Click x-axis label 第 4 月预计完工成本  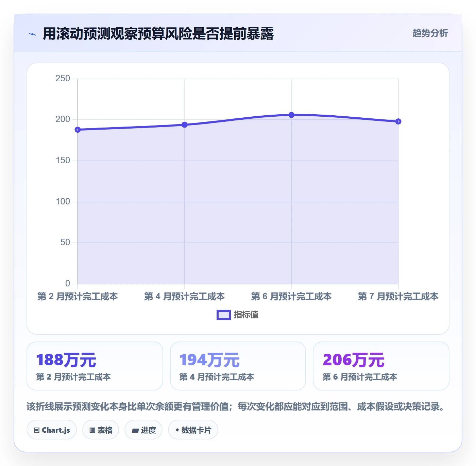tap(185, 297)
